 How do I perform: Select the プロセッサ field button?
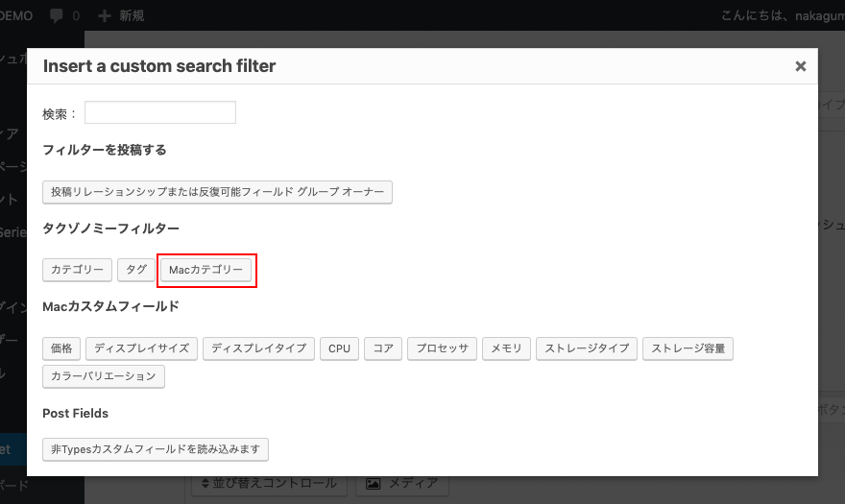(443, 348)
